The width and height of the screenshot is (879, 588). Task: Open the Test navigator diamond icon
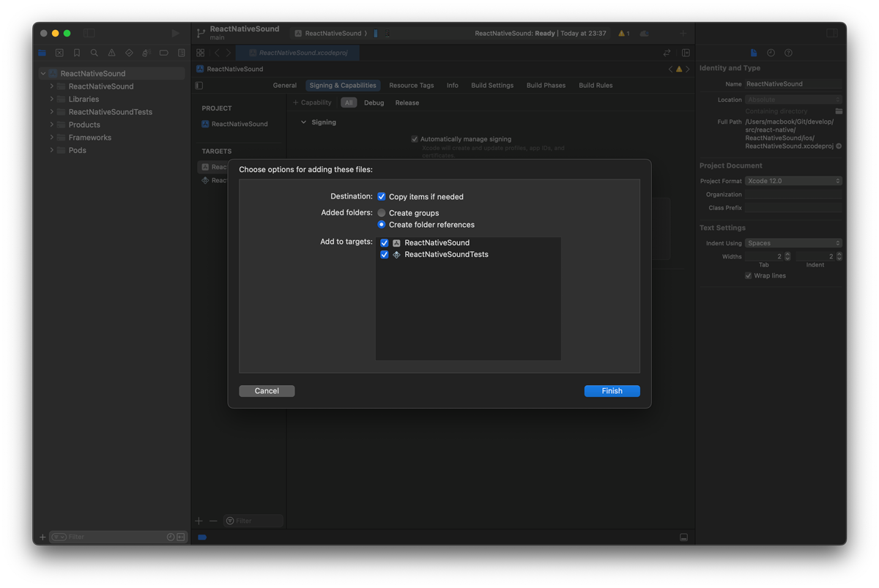coord(129,53)
